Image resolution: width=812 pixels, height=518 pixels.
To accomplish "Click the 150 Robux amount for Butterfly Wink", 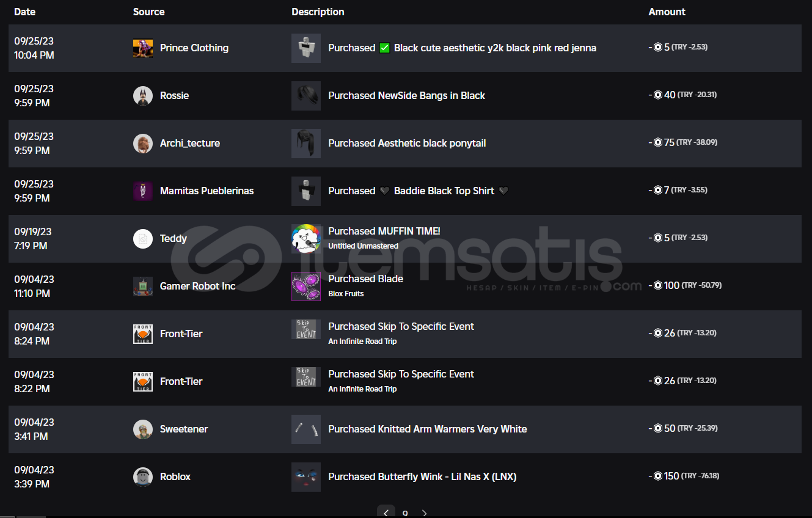I will point(684,476).
